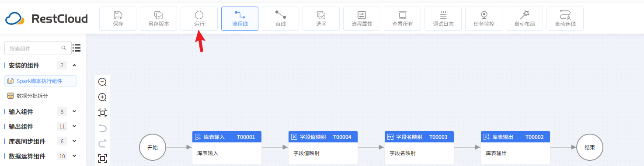Click the 输出组件 category label
The width and height of the screenshot is (644, 166).
coord(21,127)
